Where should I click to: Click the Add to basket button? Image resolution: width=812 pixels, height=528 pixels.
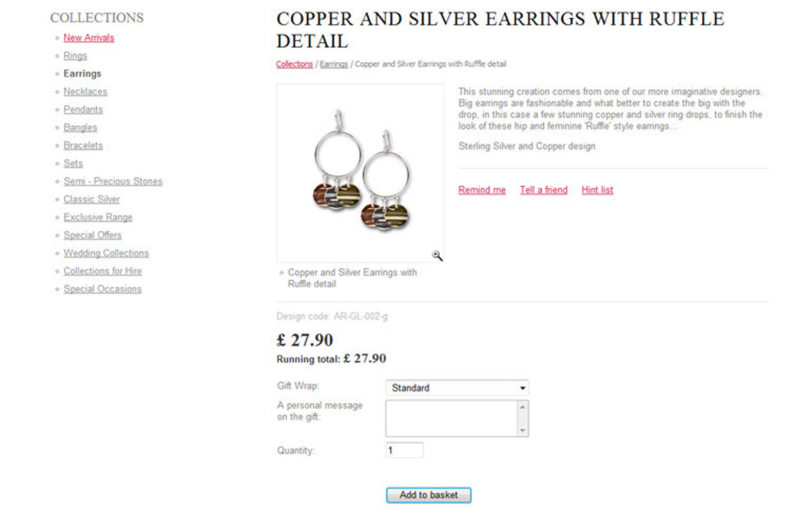click(429, 495)
